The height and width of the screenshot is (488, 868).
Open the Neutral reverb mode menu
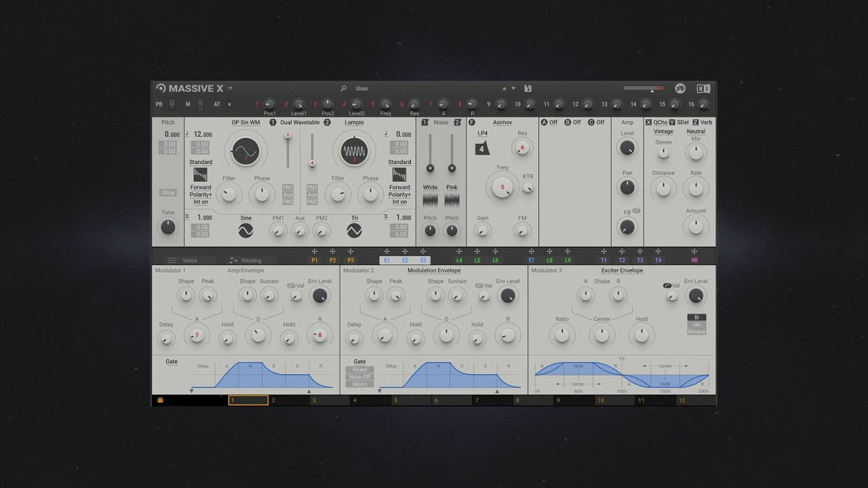pos(696,131)
